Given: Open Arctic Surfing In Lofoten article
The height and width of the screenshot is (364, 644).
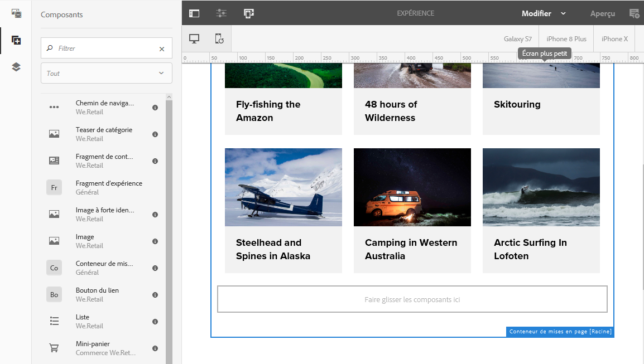Looking at the screenshot, I should [x=530, y=249].
